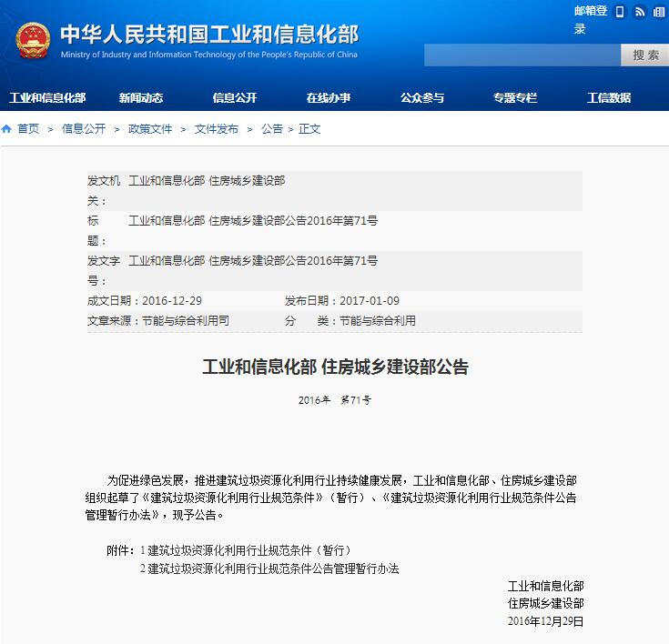Viewport: 669px width, 644px height.
Task: Open 新闻动态 menu item
Action: [x=141, y=97]
